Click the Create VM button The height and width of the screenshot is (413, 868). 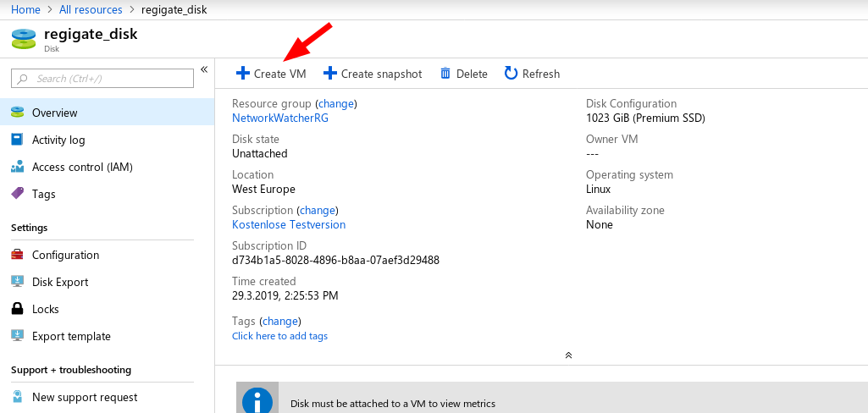pos(271,74)
